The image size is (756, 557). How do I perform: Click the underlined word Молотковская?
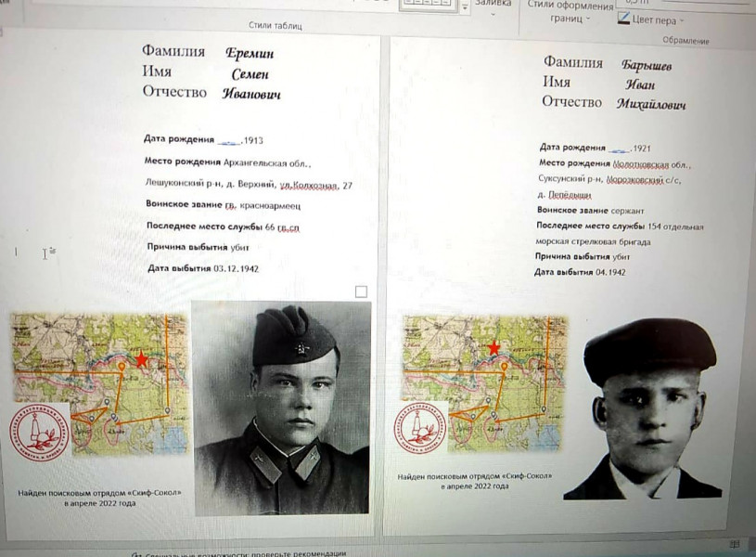[640, 165]
